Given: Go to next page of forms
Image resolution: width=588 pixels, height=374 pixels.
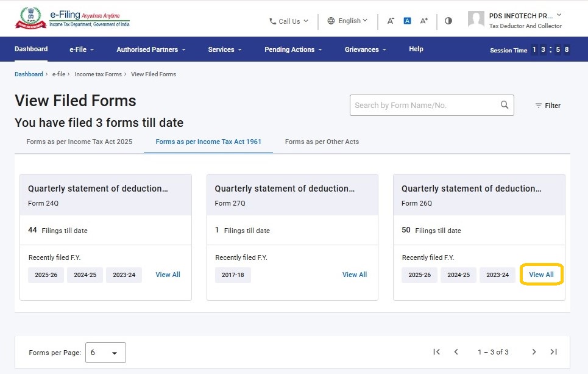Looking at the screenshot, I should tap(534, 352).
